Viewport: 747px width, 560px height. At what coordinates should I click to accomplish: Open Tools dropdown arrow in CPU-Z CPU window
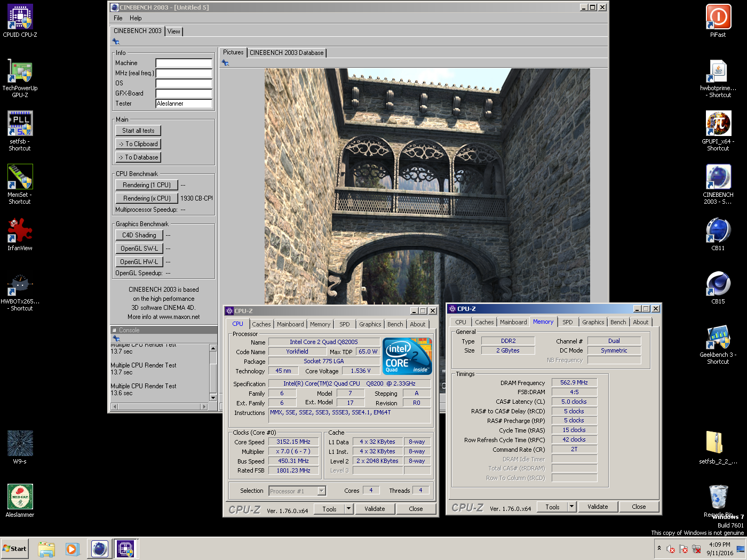[349, 509]
